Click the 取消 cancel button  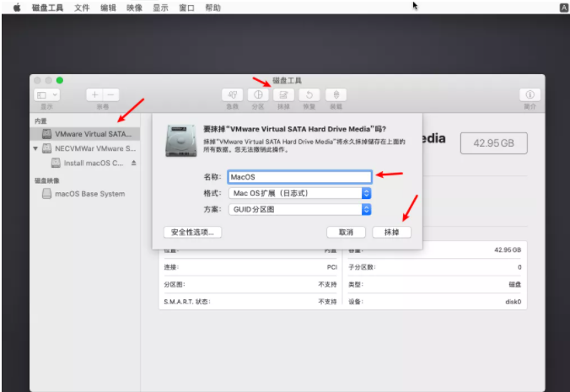click(x=346, y=232)
